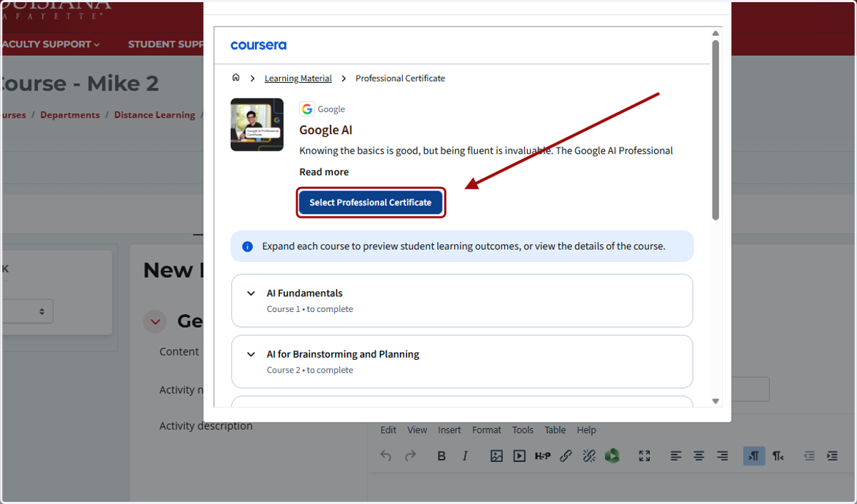Click the dialog scrollbar down arrow
The height and width of the screenshot is (504, 857).
click(x=716, y=401)
